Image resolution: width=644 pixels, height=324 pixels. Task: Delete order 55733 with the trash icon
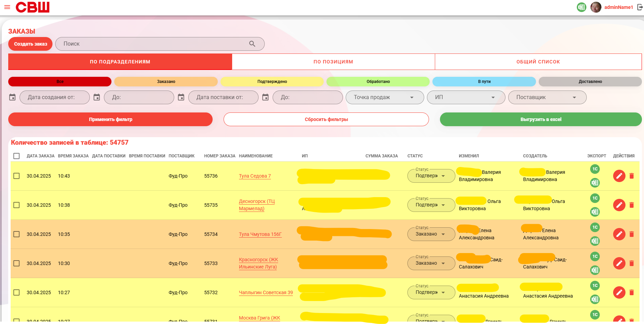[632, 263]
